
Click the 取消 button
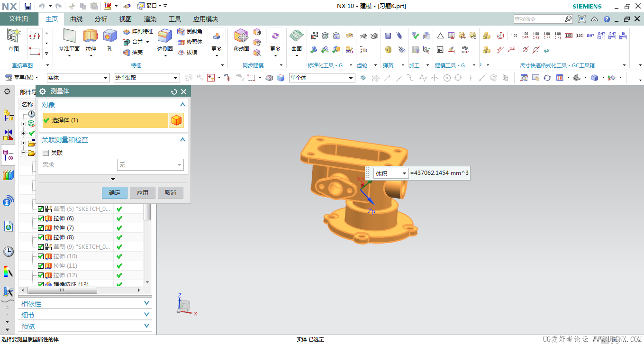point(171,192)
